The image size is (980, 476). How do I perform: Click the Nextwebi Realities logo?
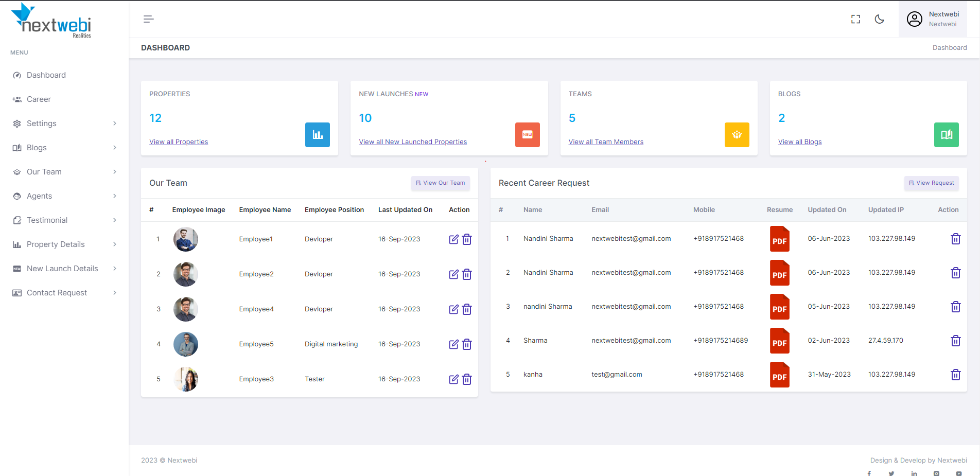pos(51,21)
